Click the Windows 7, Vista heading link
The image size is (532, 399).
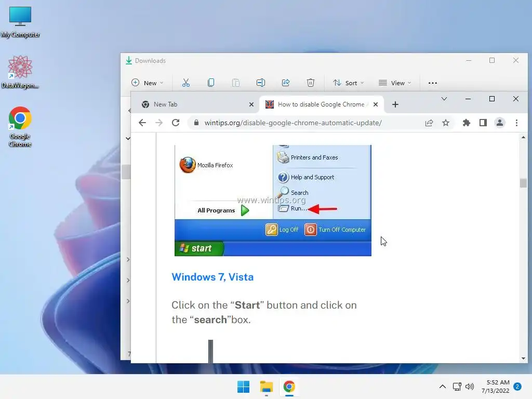[212, 277]
